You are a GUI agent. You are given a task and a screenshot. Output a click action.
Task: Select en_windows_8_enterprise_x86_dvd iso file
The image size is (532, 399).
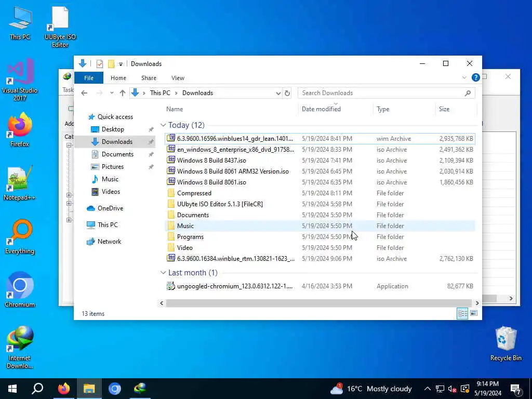[x=320, y=150]
